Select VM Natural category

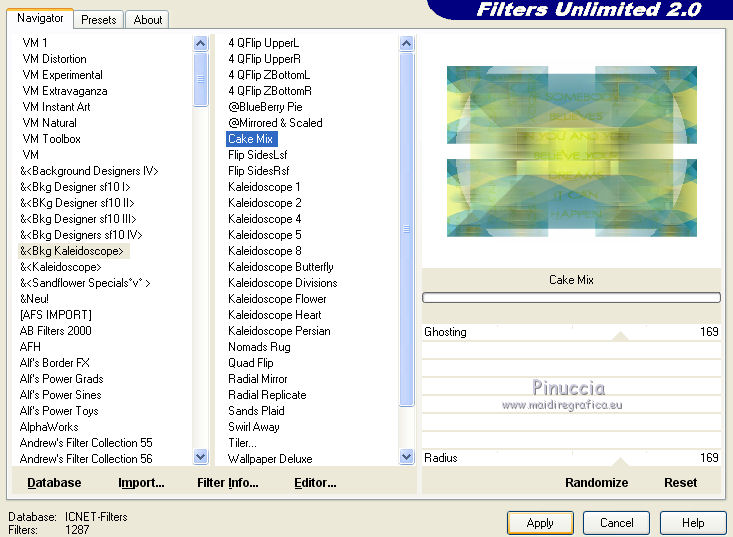50,122
